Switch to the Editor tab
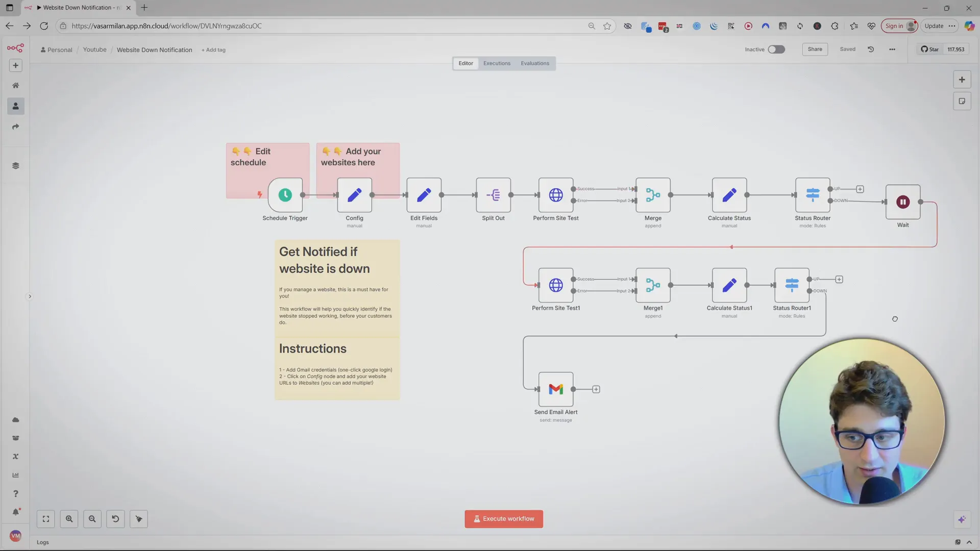The width and height of the screenshot is (980, 551). click(465, 63)
